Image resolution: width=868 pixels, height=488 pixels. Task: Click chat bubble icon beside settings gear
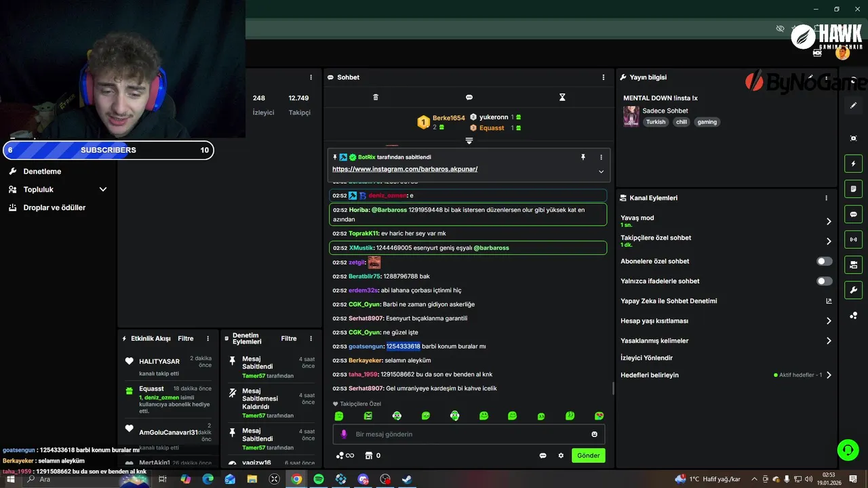click(542, 455)
